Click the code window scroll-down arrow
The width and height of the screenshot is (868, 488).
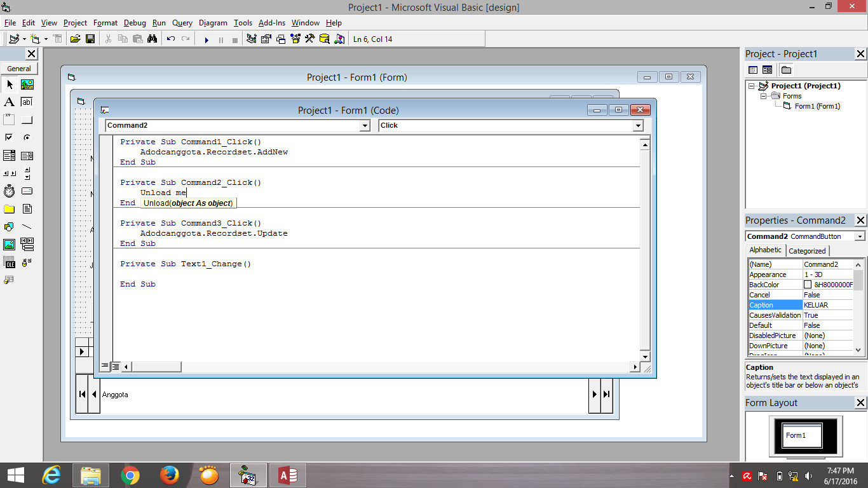646,356
